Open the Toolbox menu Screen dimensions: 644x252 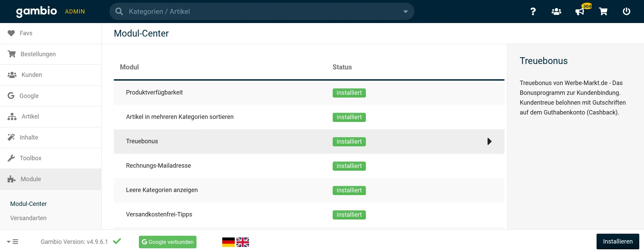(x=30, y=158)
